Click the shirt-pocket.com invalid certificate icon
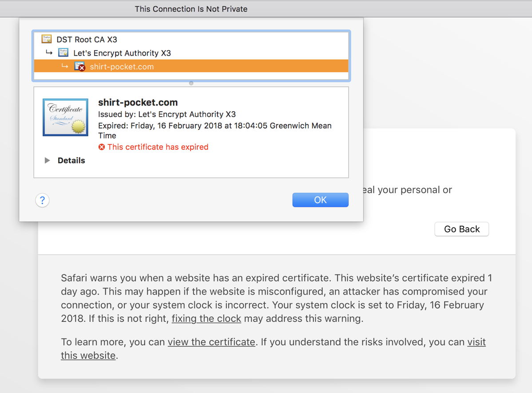 click(x=79, y=67)
